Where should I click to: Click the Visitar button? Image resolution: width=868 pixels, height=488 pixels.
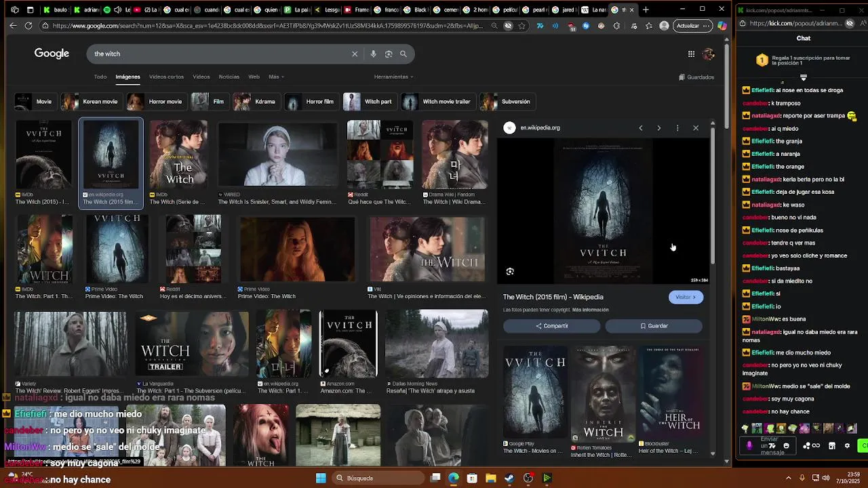[x=686, y=297]
